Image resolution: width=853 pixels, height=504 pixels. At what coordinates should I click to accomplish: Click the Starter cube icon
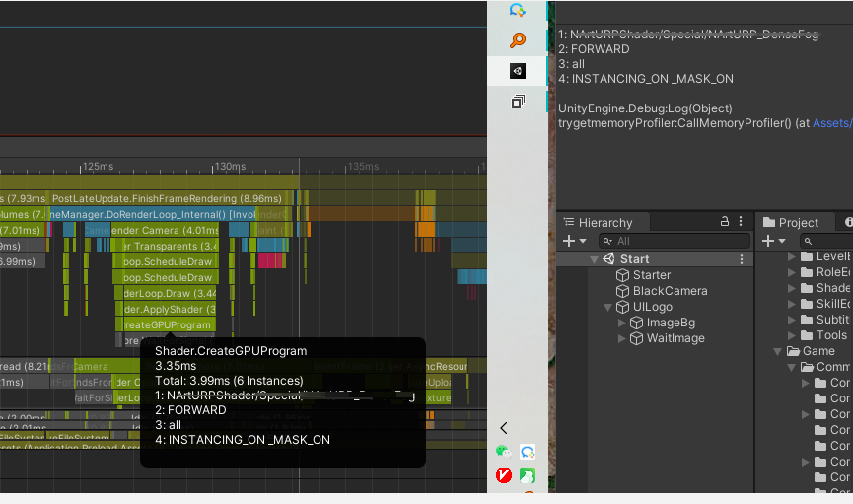pos(622,275)
